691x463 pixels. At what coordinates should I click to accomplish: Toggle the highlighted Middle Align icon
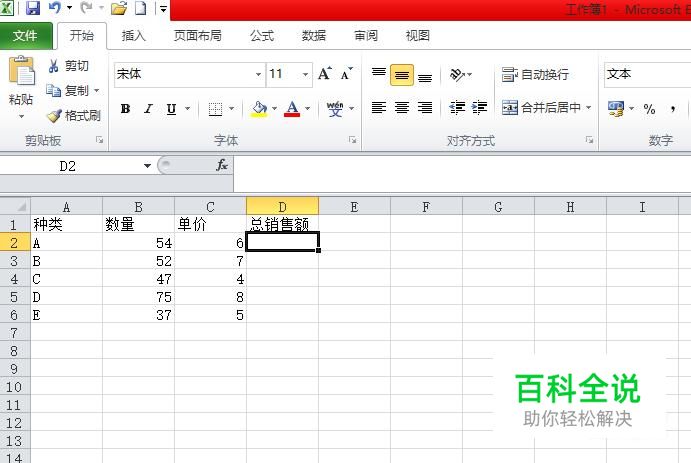tap(401, 74)
